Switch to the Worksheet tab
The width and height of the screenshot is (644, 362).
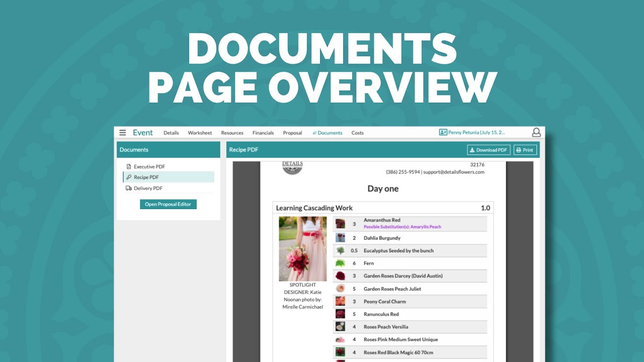tap(200, 133)
